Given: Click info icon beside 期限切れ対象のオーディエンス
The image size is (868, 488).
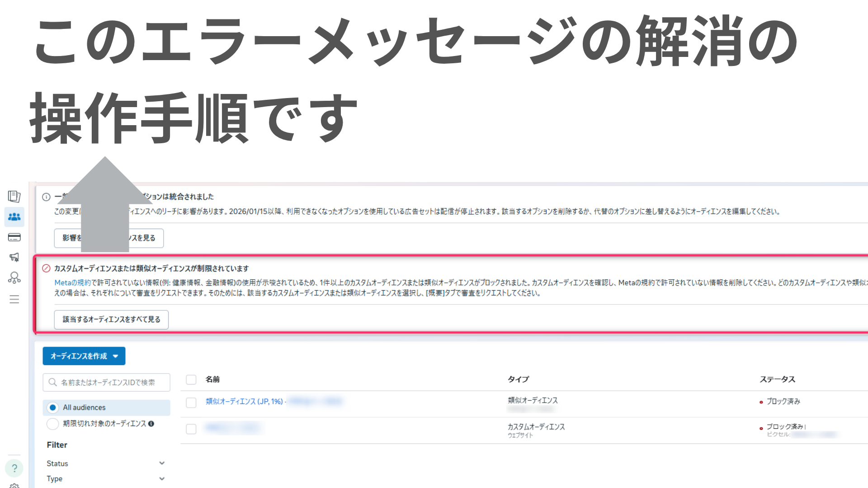Looking at the screenshot, I should tap(151, 424).
